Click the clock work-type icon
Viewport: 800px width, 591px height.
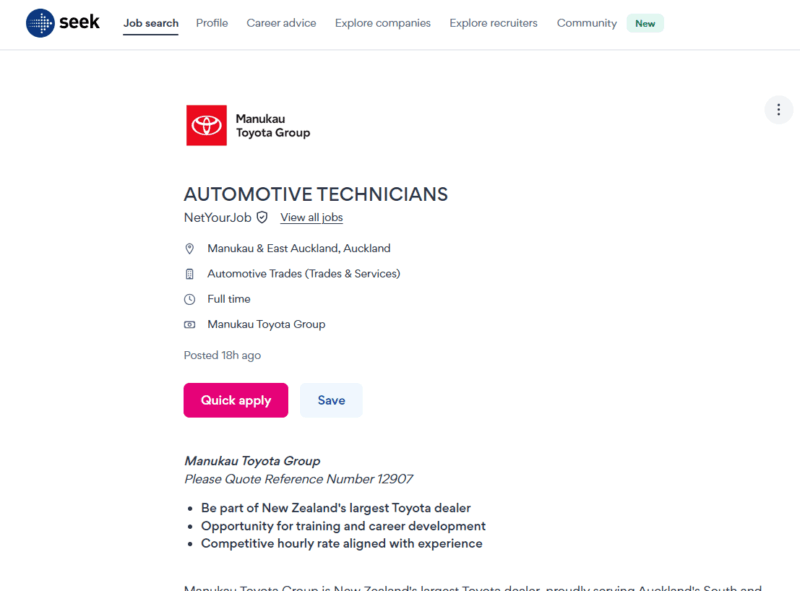pyautogui.click(x=189, y=299)
